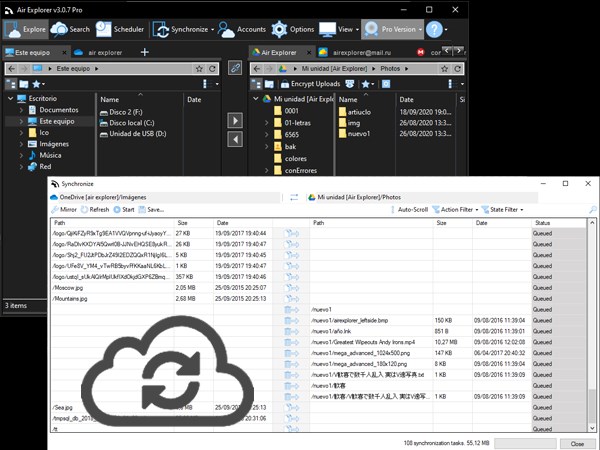600x450 pixels.
Task: Click right pane back arrow
Action: [x=257, y=68]
